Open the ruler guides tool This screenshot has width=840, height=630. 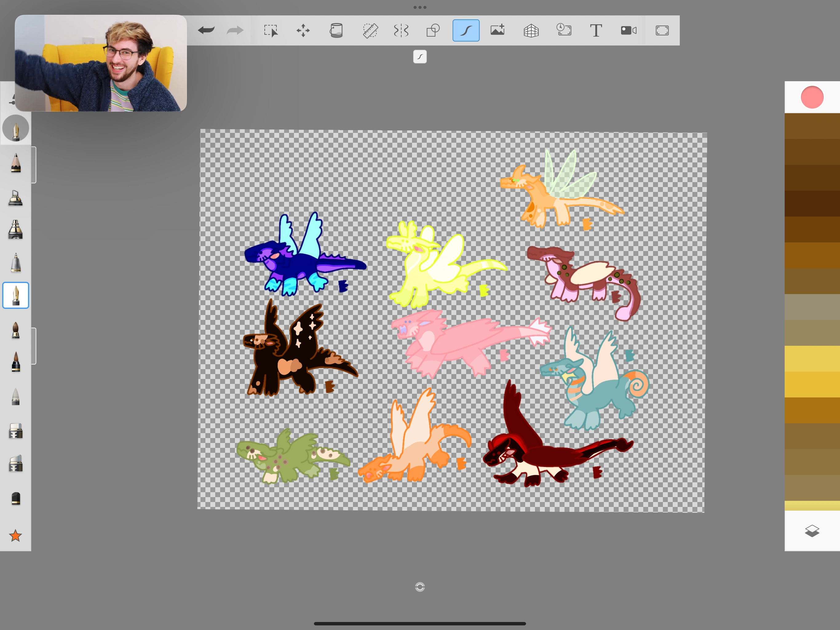click(370, 30)
